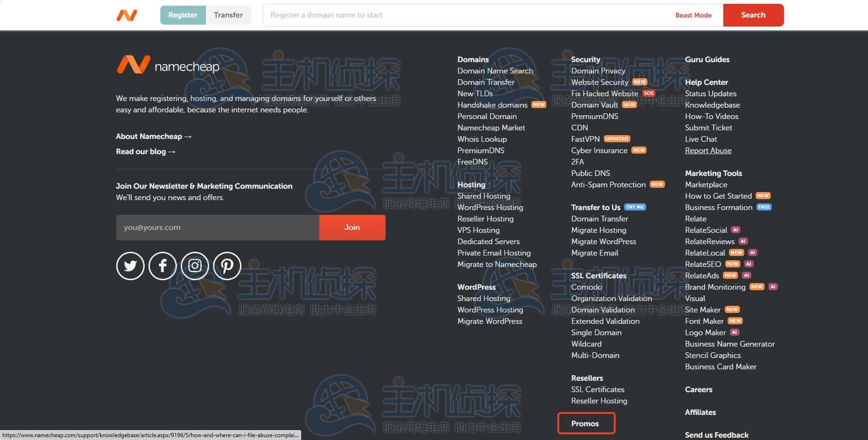Open Migrate Hosting link
The height and width of the screenshot is (440, 868).
pos(599,230)
